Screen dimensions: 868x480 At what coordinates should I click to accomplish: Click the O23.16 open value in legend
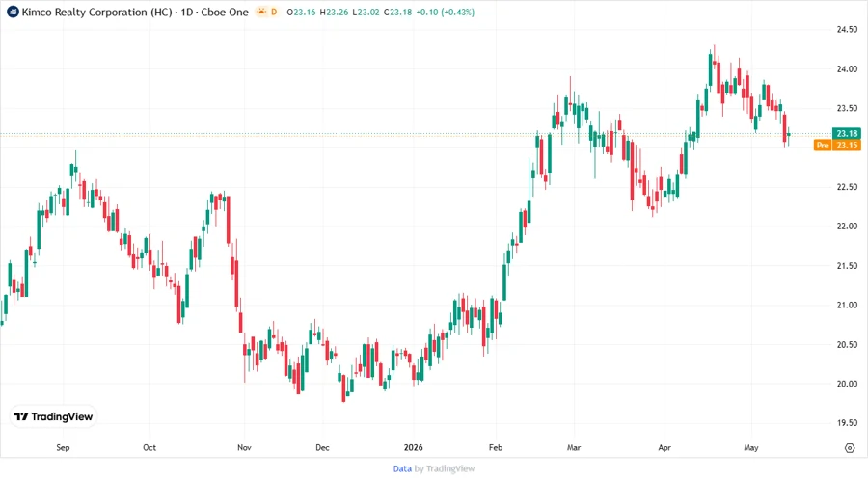point(301,12)
